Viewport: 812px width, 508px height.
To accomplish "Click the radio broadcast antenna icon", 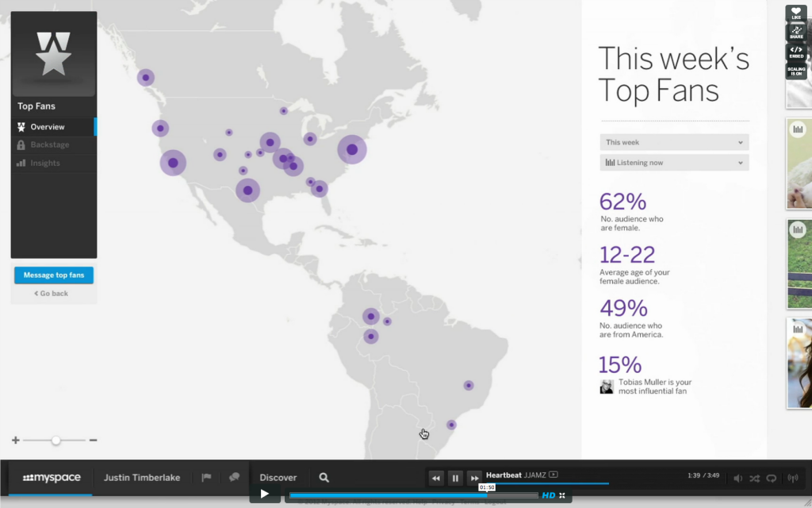I will (x=792, y=479).
